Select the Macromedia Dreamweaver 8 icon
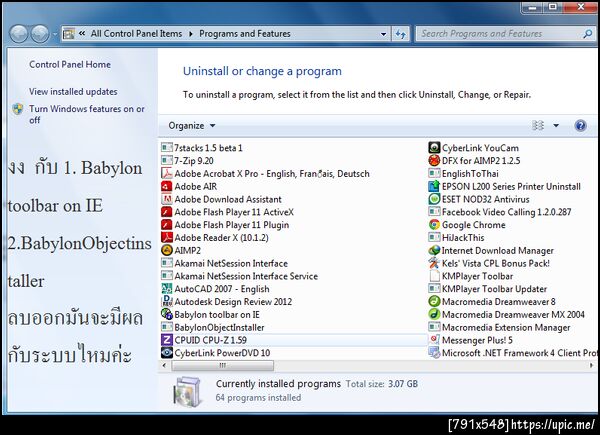This screenshot has width=600, height=435. (434, 301)
